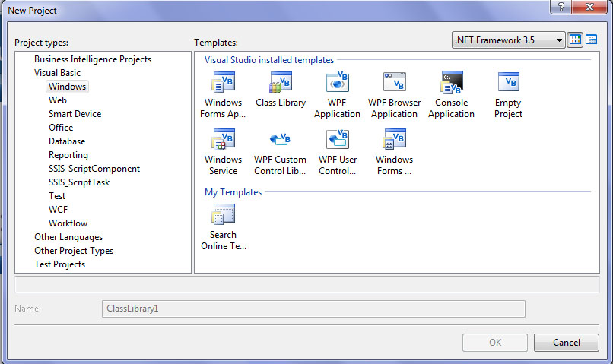This screenshot has height=364, width=613.
Task: Select Workflow project type
Action: pyautogui.click(x=68, y=223)
